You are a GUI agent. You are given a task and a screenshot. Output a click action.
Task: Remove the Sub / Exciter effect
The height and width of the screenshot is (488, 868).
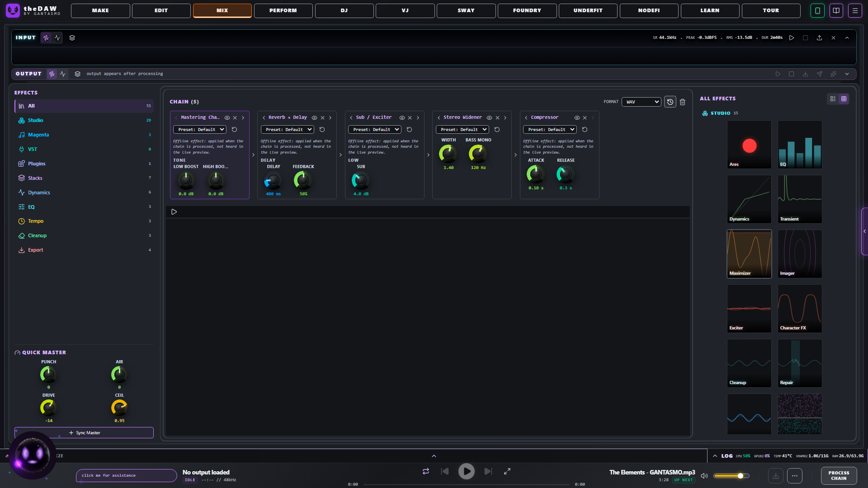(410, 118)
